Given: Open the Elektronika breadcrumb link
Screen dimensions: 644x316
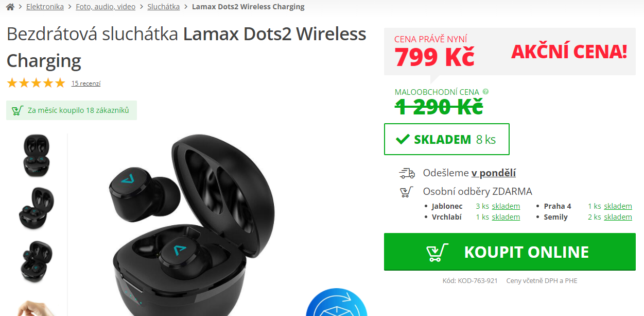Looking at the screenshot, I should 45,7.
